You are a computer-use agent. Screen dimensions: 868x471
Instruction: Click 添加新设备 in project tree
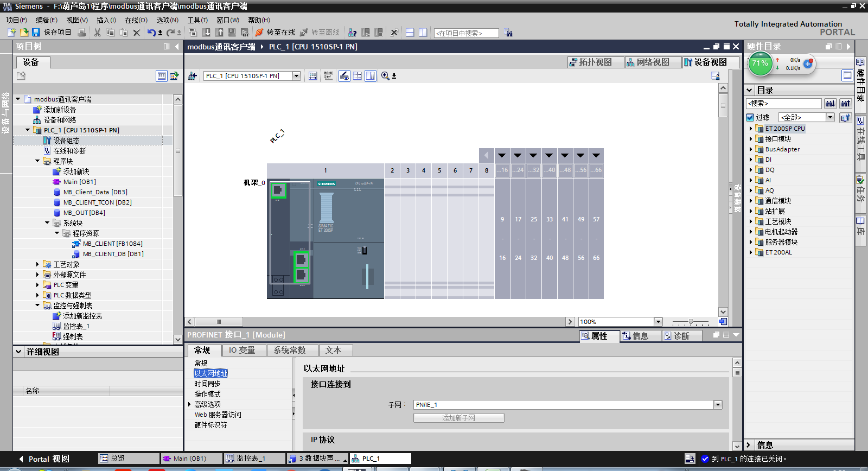coord(60,110)
